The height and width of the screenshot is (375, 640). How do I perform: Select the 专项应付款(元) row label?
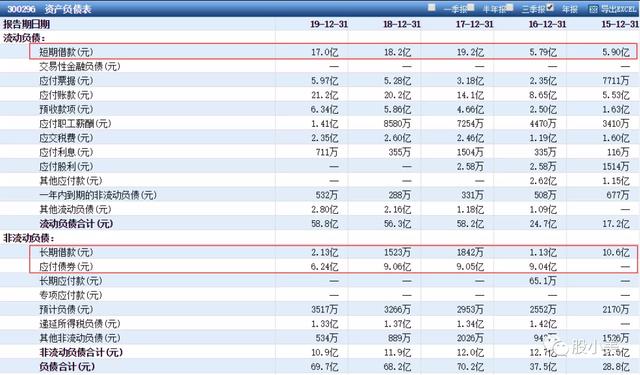tap(71, 295)
